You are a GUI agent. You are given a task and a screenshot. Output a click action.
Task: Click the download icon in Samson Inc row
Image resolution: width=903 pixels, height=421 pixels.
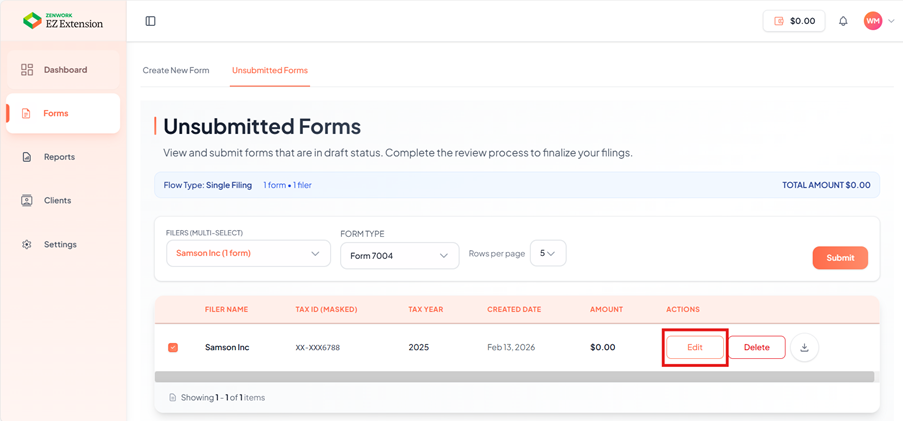tap(804, 348)
